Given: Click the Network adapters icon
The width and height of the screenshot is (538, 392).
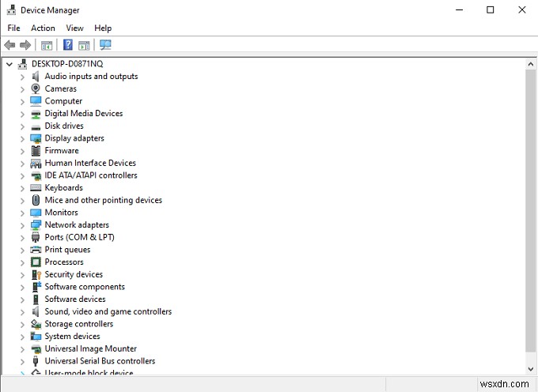Looking at the screenshot, I should 36,224.
